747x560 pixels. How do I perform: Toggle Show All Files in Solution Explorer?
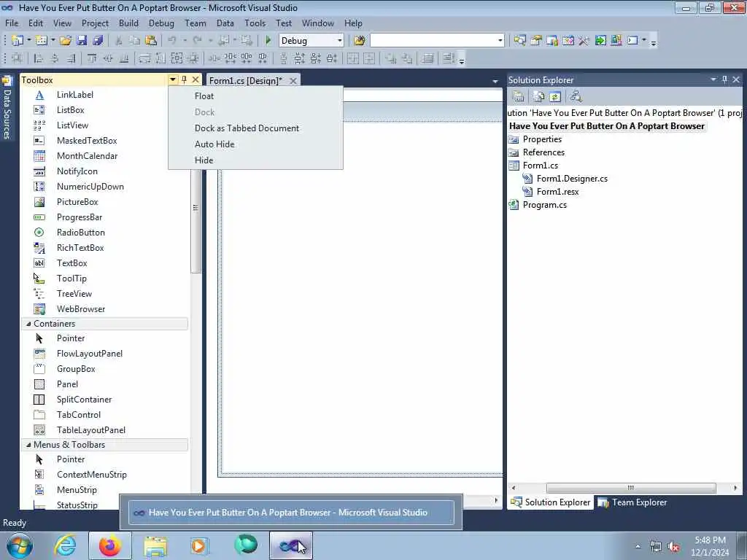tap(539, 97)
